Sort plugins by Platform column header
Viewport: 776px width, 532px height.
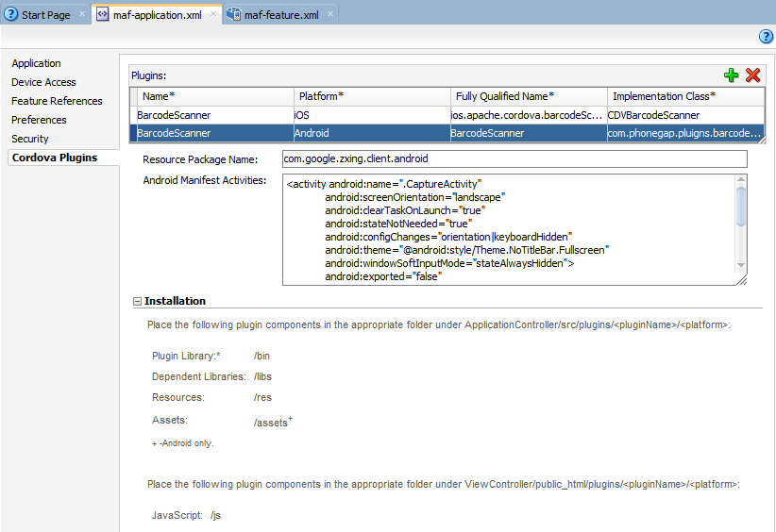(x=372, y=96)
